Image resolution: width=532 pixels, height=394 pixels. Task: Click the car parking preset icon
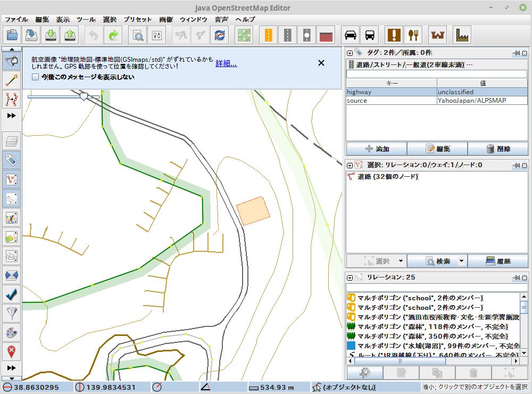(x=351, y=36)
